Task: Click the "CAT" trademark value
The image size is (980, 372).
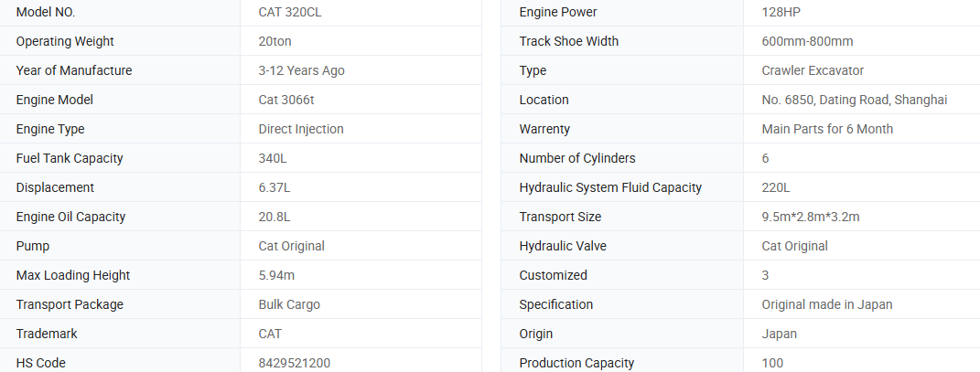Action: click(x=270, y=335)
